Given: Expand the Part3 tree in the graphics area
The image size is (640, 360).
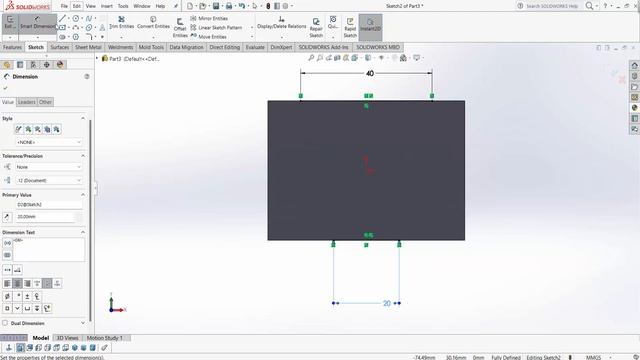Looking at the screenshot, I should pyautogui.click(x=97, y=58).
